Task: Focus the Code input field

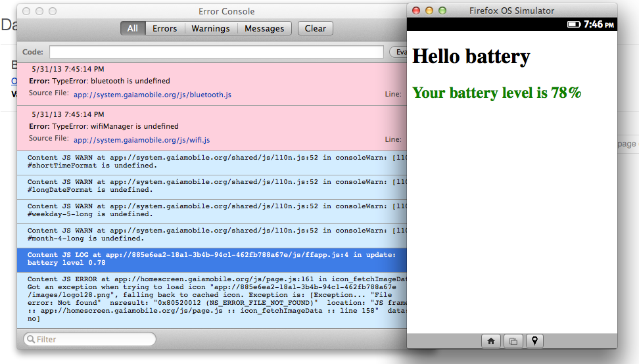Action: coord(217,52)
